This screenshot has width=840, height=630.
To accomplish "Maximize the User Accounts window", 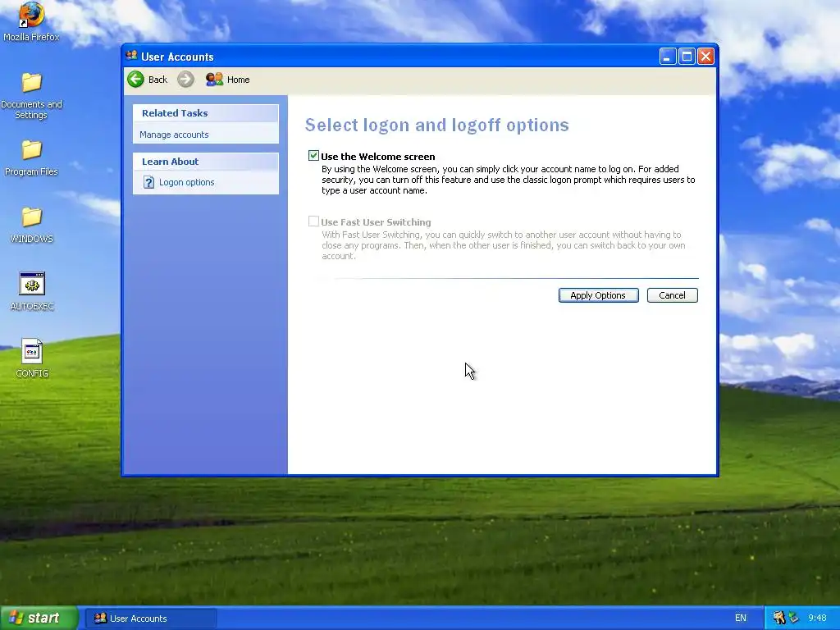I will (687, 57).
